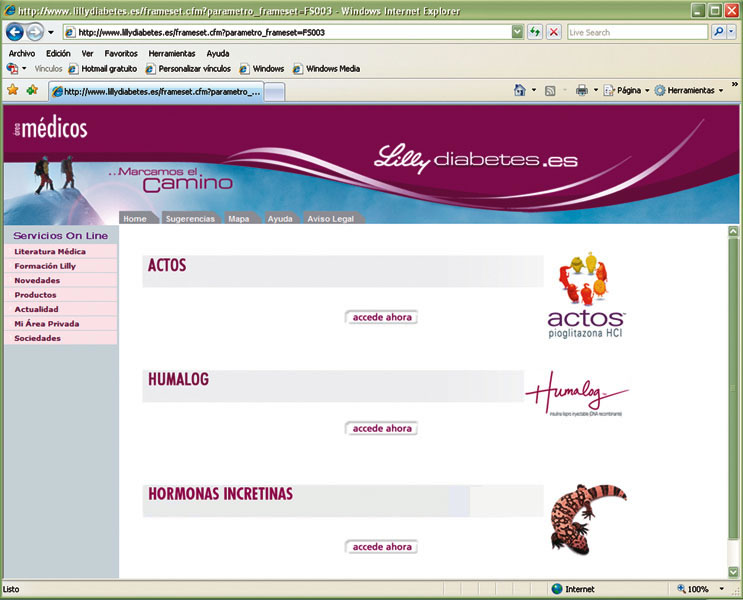Click the 100% zoom level control

click(x=693, y=589)
